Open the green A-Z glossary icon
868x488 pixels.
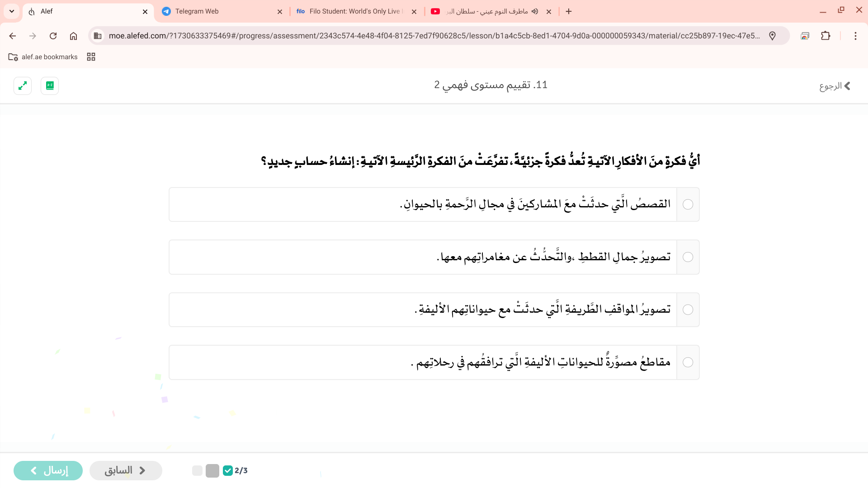pos(50,85)
